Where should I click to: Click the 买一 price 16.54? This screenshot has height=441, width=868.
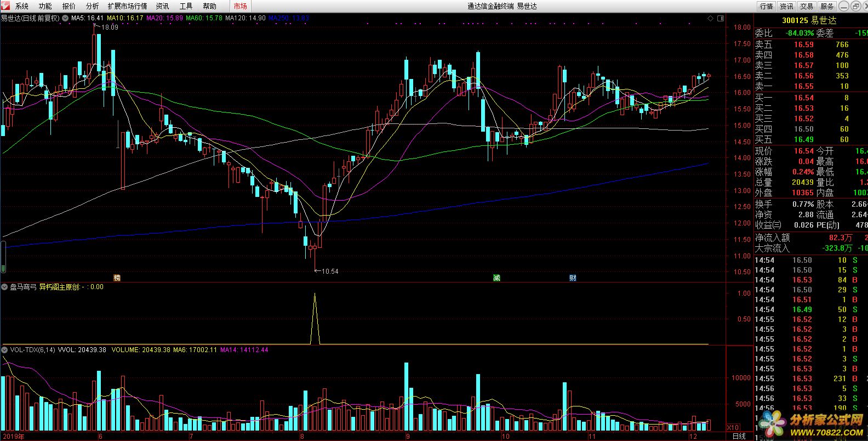coord(803,98)
